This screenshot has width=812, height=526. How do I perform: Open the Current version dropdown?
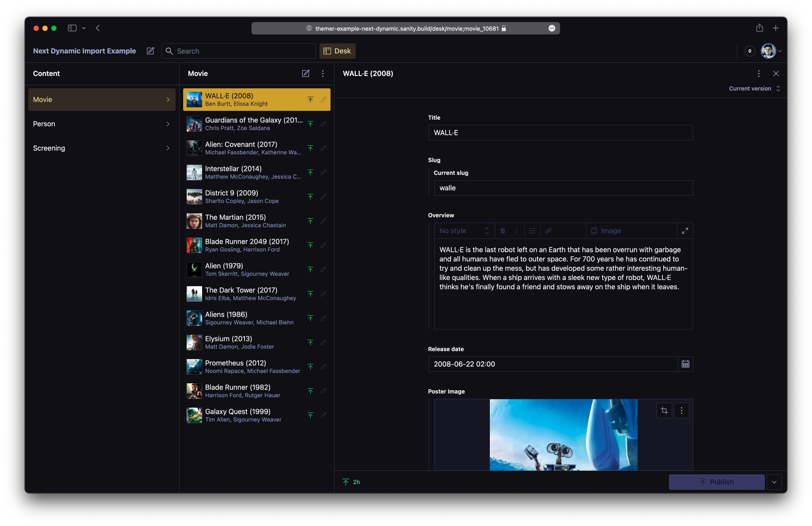point(754,88)
